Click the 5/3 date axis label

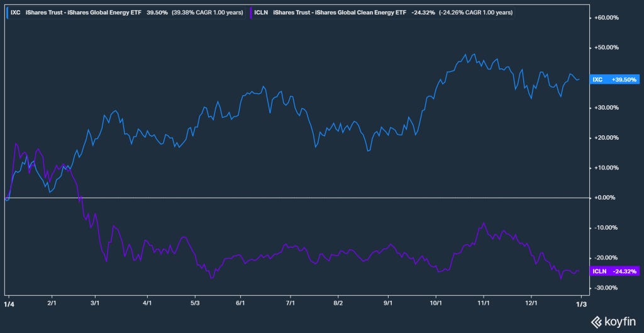[x=195, y=303]
